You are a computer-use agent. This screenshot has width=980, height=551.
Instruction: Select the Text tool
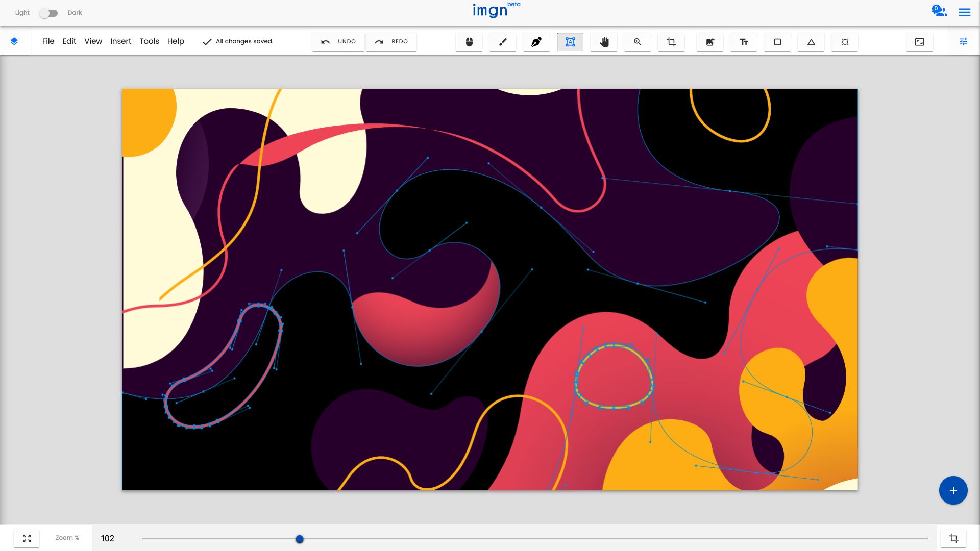pyautogui.click(x=744, y=42)
